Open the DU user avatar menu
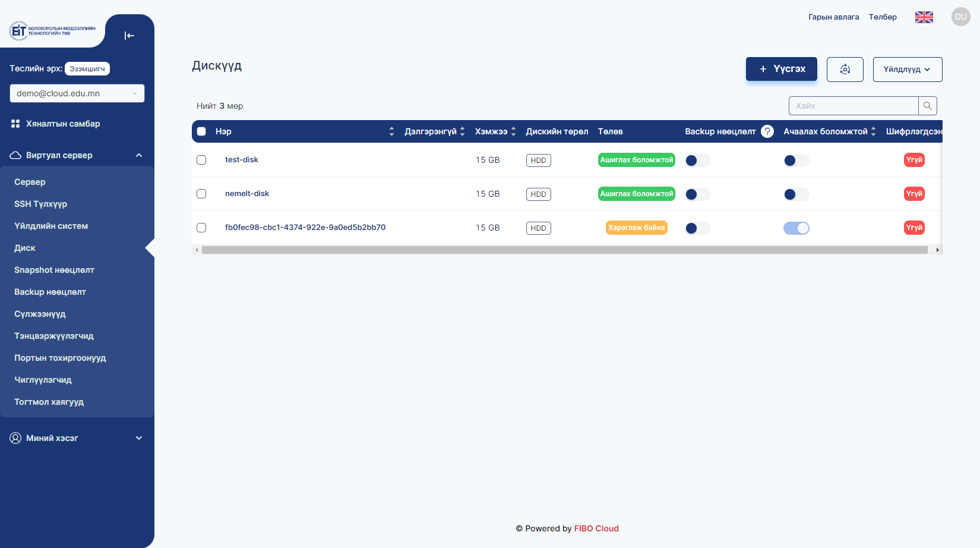980x548 pixels. coord(960,17)
